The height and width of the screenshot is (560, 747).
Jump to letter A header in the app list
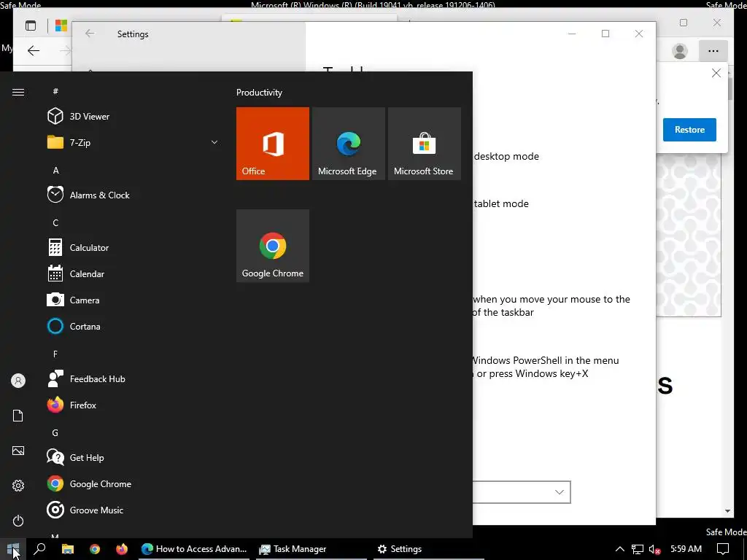click(55, 170)
